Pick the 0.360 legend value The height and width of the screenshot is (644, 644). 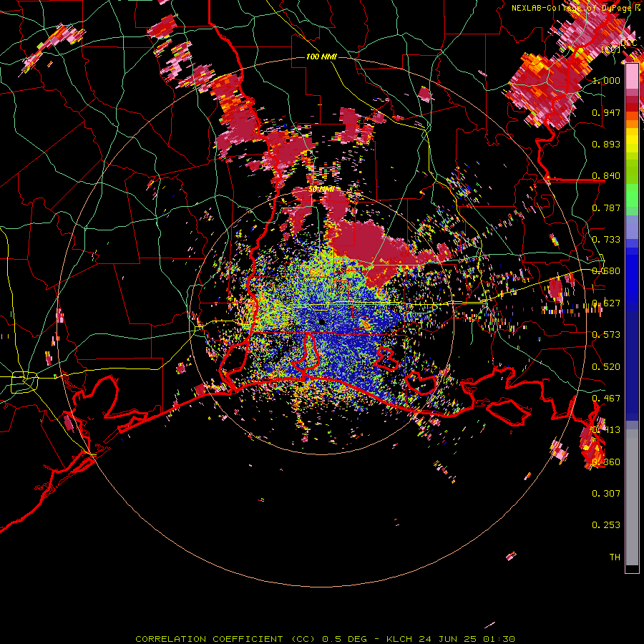tap(606, 462)
